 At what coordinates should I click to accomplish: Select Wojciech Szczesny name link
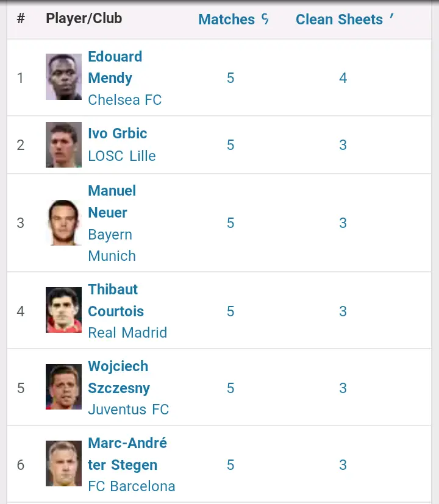[118, 377]
